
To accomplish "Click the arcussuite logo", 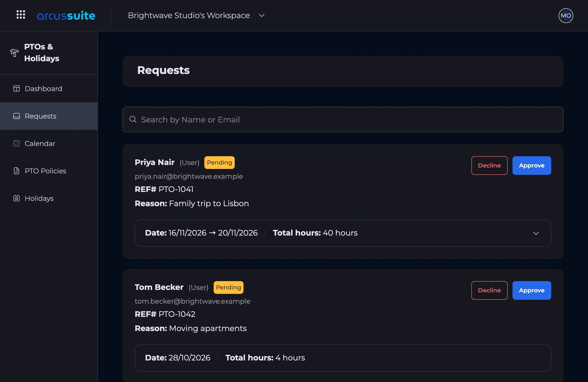I will pos(66,16).
